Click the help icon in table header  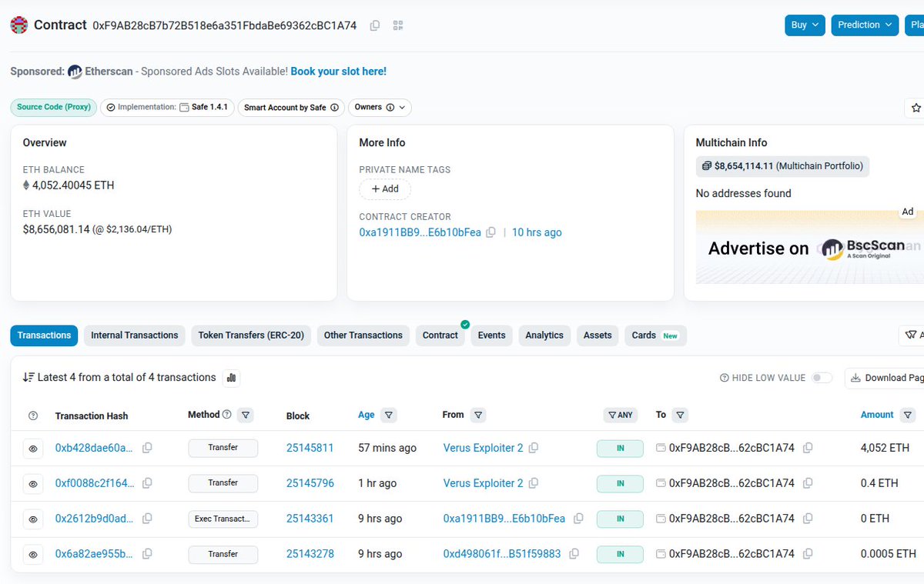point(33,415)
